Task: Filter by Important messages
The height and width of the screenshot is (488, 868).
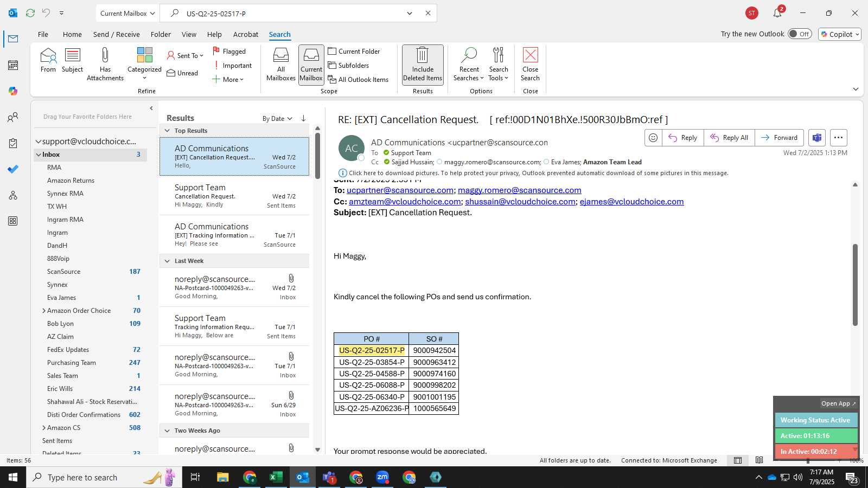Action: point(232,65)
